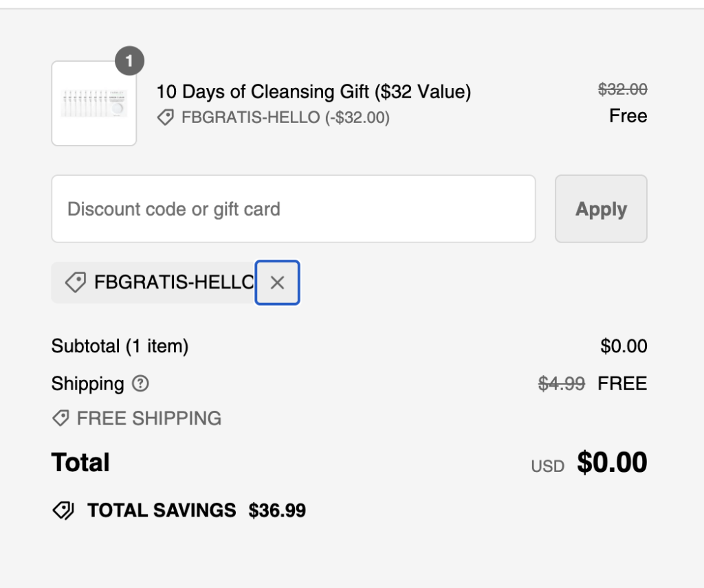The height and width of the screenshot is (588, 704).
Task: Click the FBGRATIS-HELLO (-$32.00) discount line text
Action: coord(285,118)
